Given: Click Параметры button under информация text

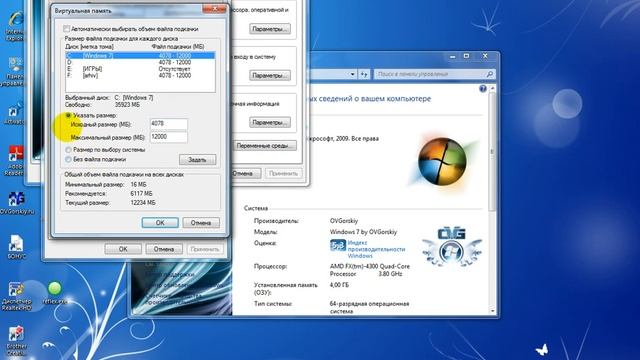Looking at the screenshot, I should [x=270, y=122].
